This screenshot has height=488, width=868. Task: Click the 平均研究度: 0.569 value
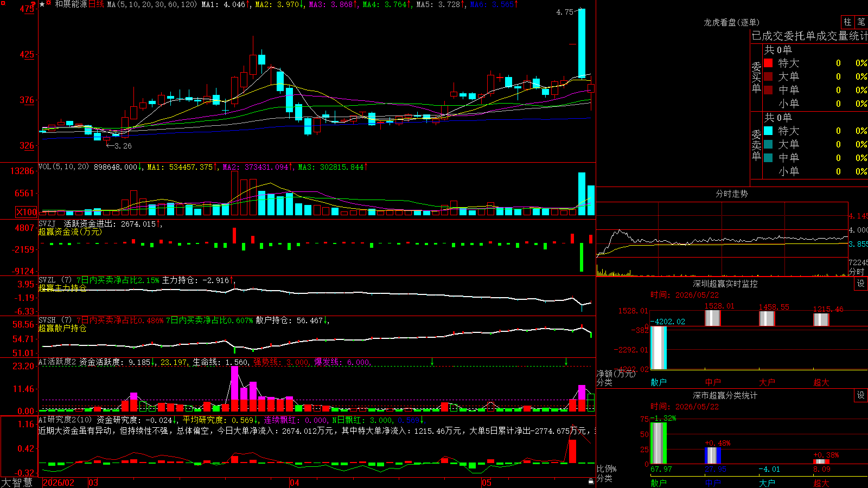click(220, 420)
